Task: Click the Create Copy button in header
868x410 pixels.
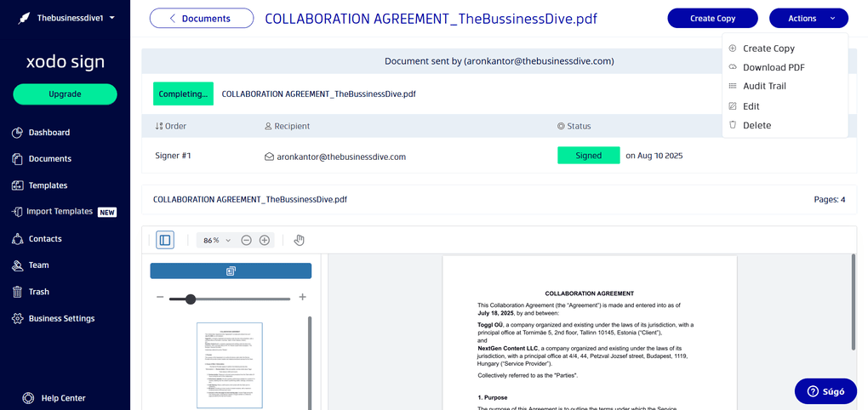Action: click(x=712, y=18)
